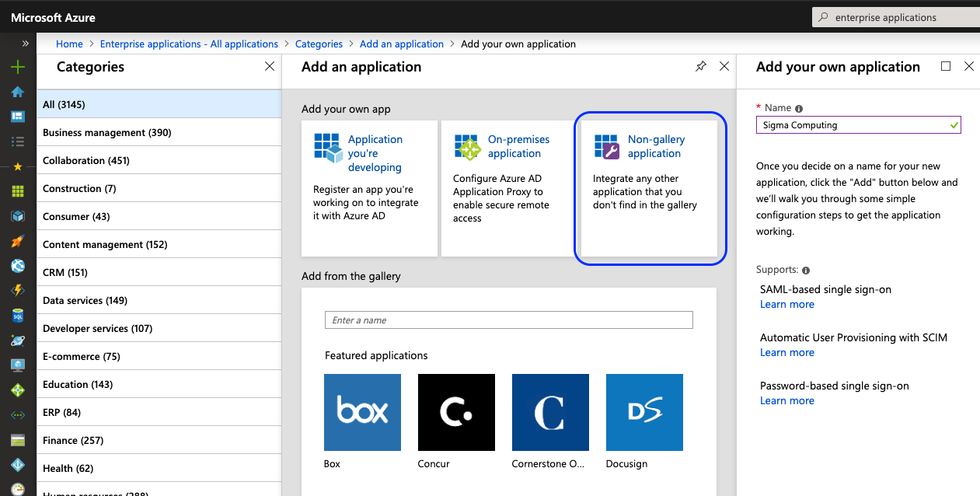The height and width of the screenshot is (496, 980).
Task: Open Resource groups cube icon
Action: coord(18,216)
